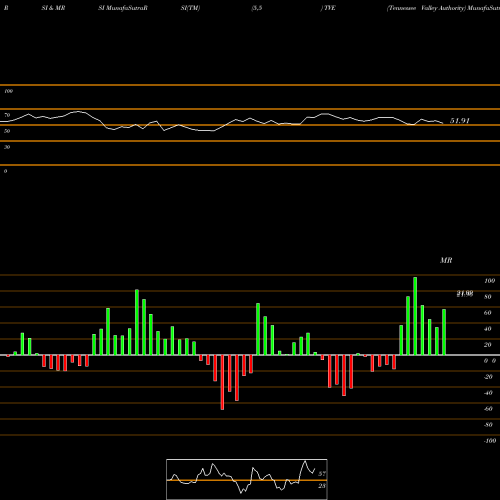Click the -60 label on MR axis
Viewport: 500px width, 500px height.
(488, 409)
